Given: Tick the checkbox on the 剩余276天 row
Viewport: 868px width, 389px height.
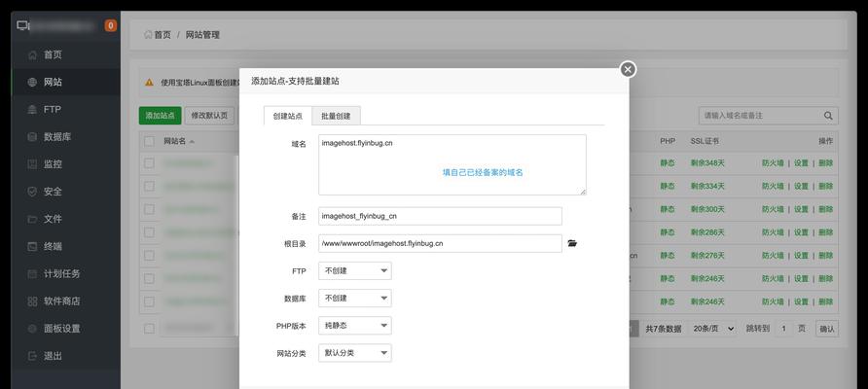Looking at the screenshot, I should (x=149, y=256).
